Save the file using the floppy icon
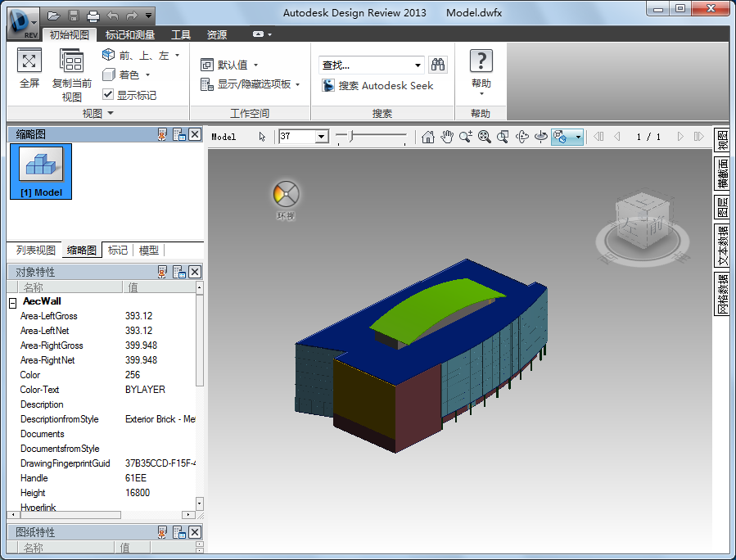736x560 pixels. point(74,16)
